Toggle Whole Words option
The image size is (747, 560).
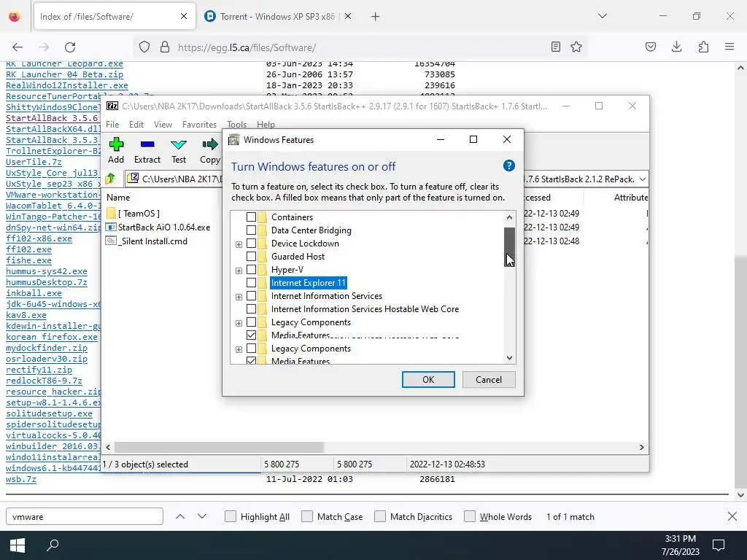(x=470, y=516)
